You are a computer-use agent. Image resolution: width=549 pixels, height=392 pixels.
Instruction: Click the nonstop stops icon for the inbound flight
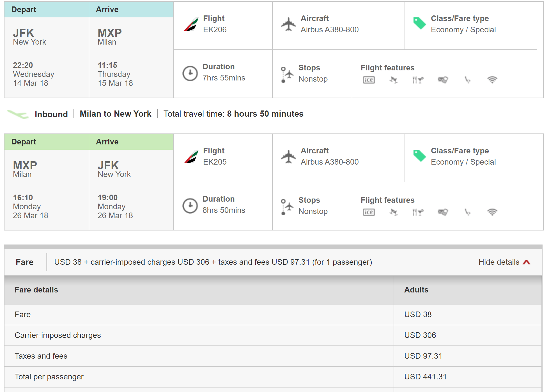pyautogui.click(x=287, y=207)
